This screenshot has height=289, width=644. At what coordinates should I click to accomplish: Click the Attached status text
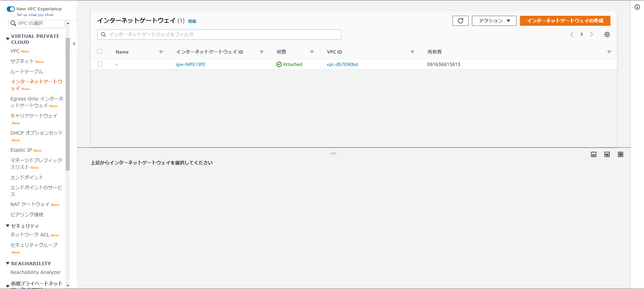tap(292, 64)
